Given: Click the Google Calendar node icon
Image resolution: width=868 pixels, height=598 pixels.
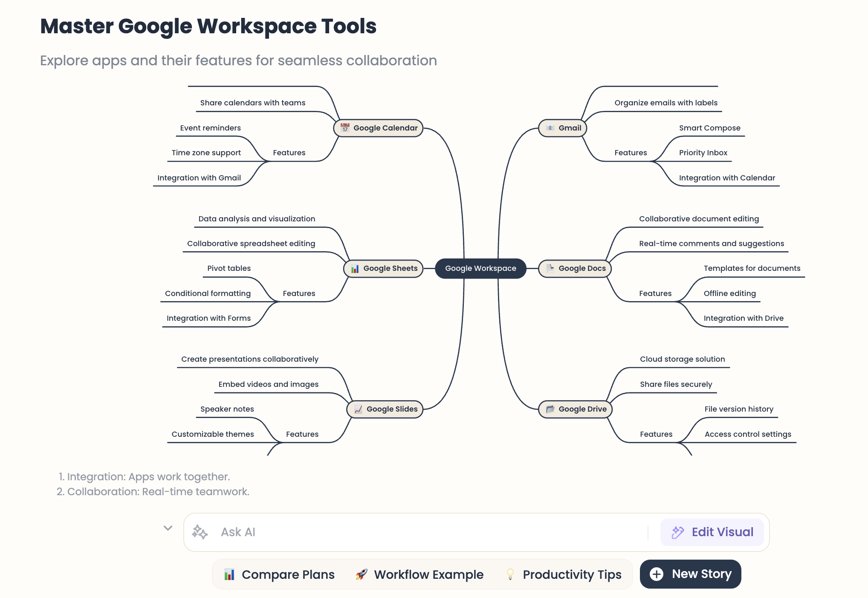Looking at the screenshot, I should 345,128.
